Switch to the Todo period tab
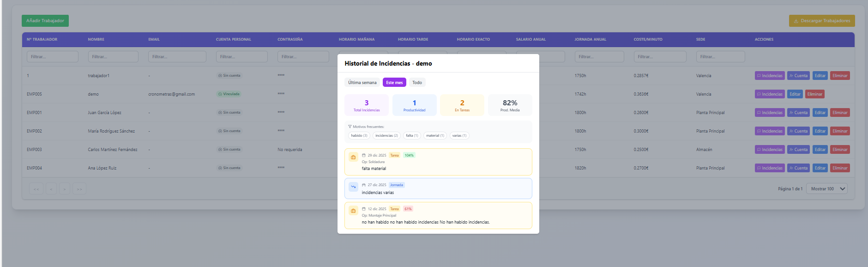868x267 pixels. 417,83
